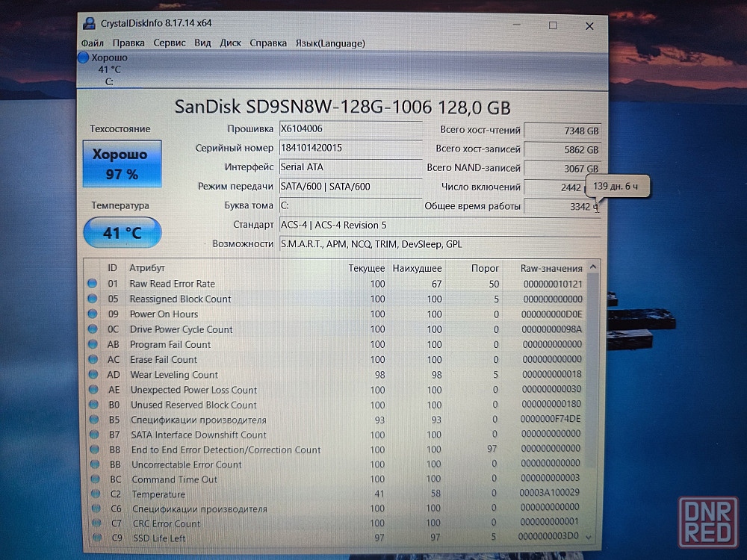Click the CrystalDiskInfo title bar app icon
The image size is (747, 560).
89,23
